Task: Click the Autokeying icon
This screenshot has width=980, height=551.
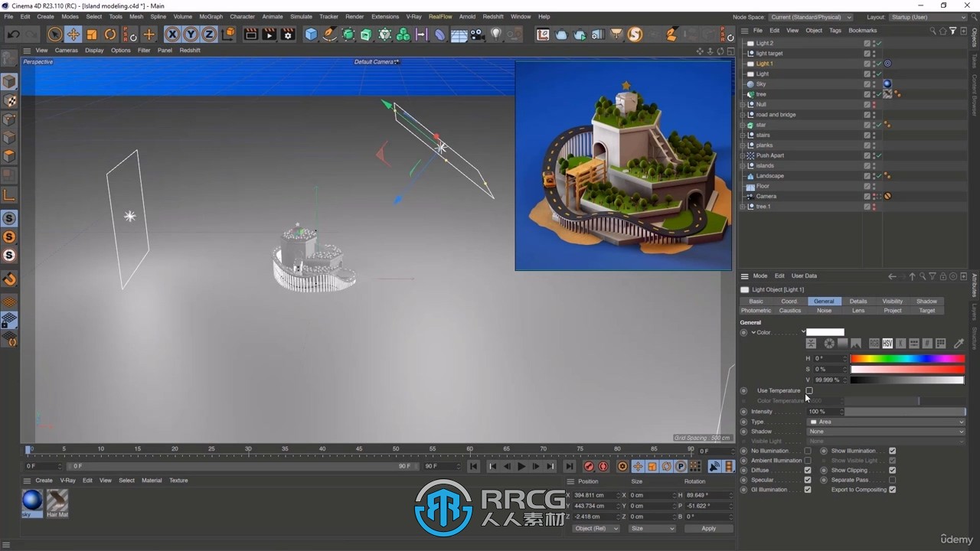Action: (603, 466)
